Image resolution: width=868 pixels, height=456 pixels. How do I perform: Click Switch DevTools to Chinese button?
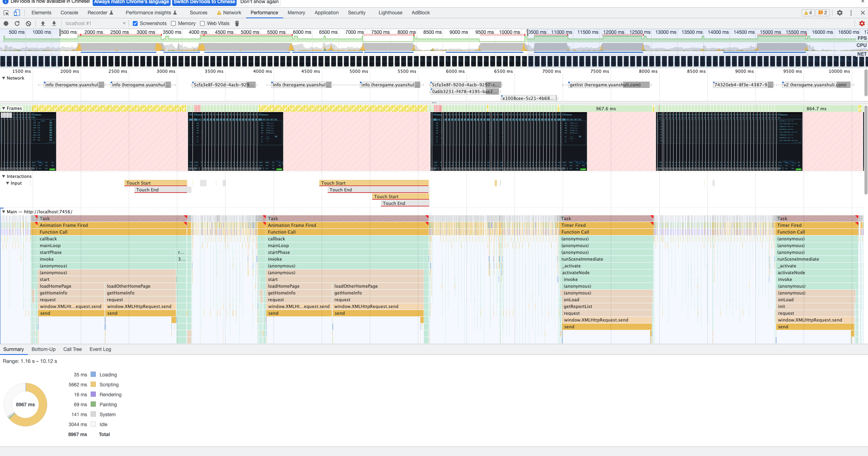tap(204, 2)
